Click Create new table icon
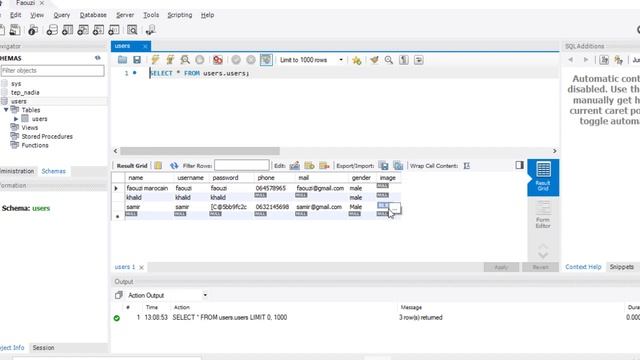Viewport: 640px width, 360px height. tap(67, 30)
